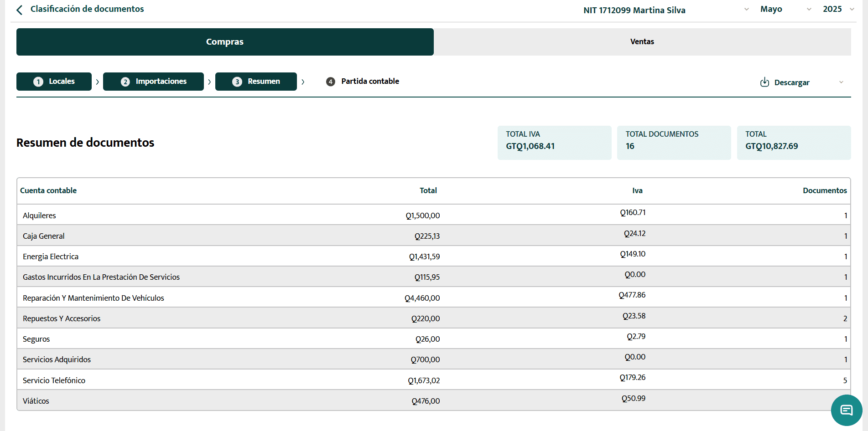Open the Mayo month dropdown

point(785,9)
